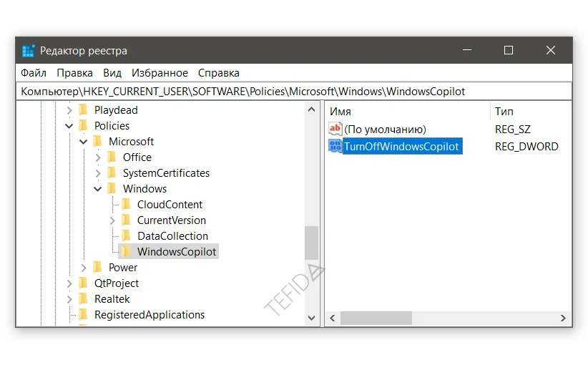
Task: Select the TurnOffWindowsCopilot value name
Action: click(x=401, y=146)
